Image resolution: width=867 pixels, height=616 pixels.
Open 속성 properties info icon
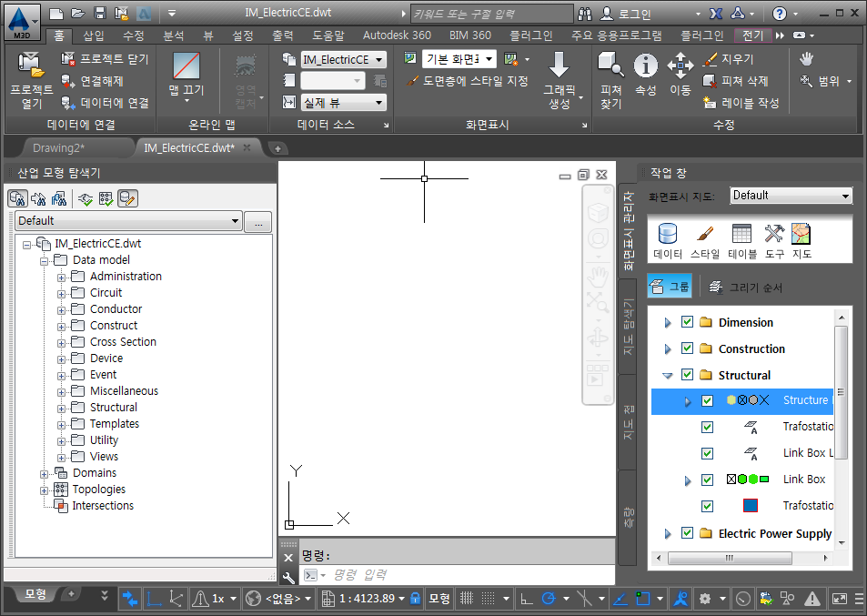pyautogui.click(x=645, y=66)
